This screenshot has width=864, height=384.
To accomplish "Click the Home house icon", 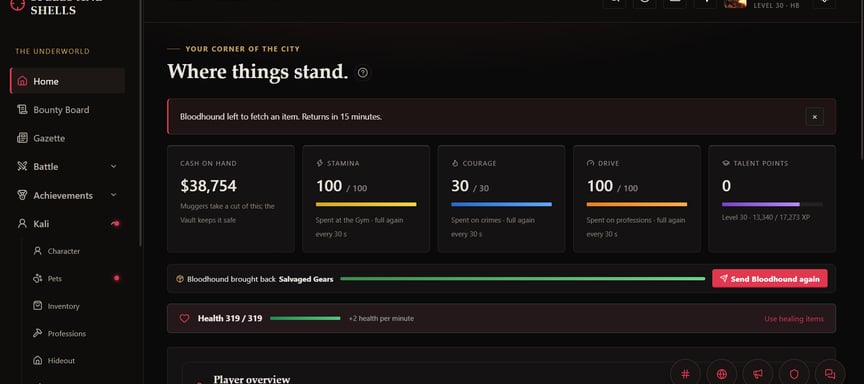I will point(22,81).
